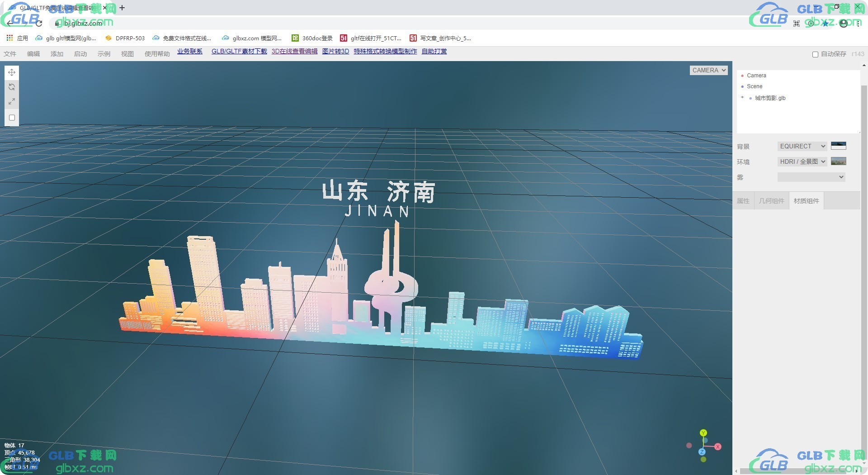
Task: Select the rotate tool
Action: pos(12,87)
